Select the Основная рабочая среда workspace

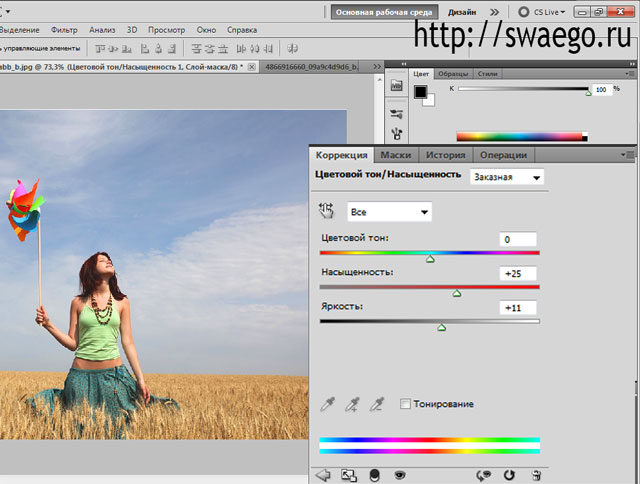pyautogui.click(x=384, y=12)
